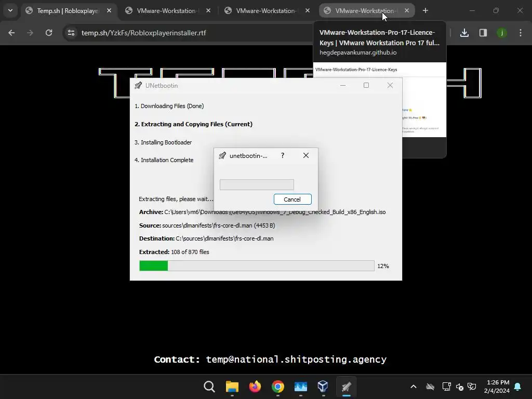Click the 'Extracted: 108 of 870 files' text
The height and width of the screenshot is (399, 532).
click(x=174, y=252)
